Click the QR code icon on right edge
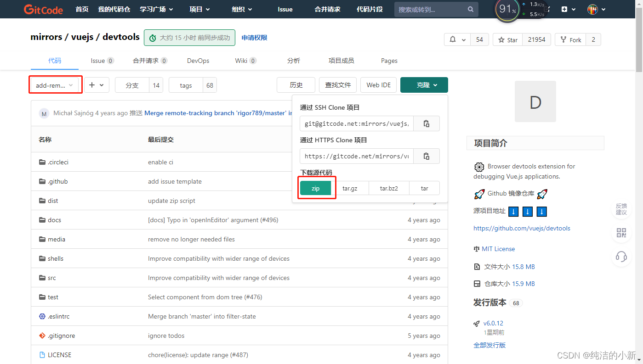 pyautogui.click(x=621, y=233)
